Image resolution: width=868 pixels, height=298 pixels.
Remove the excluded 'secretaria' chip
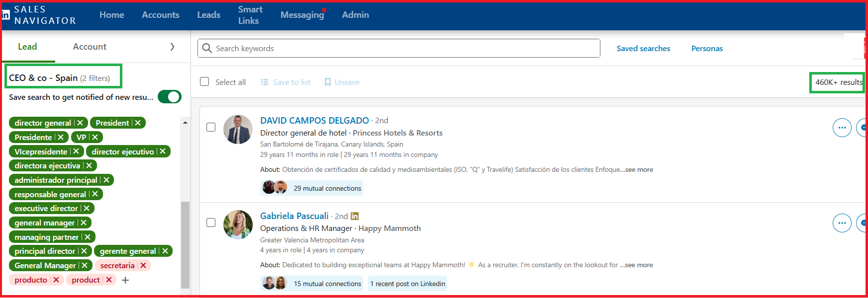click(x=143, y=265)
